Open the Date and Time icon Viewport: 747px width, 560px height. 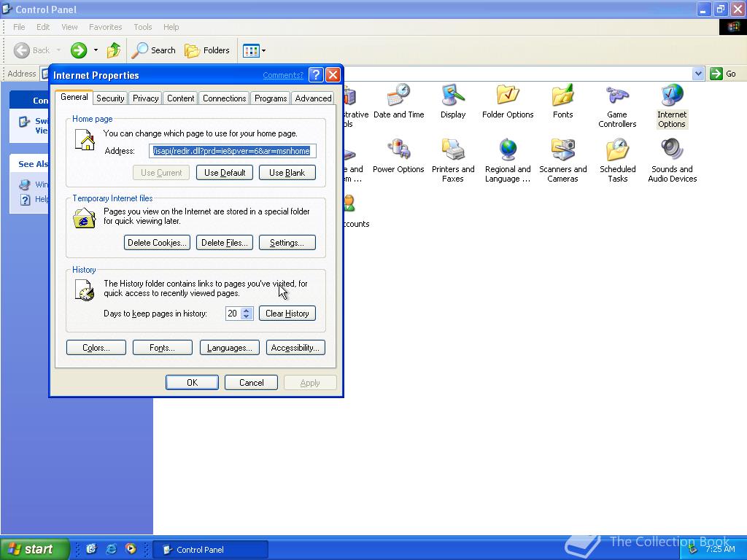[399, 101]
